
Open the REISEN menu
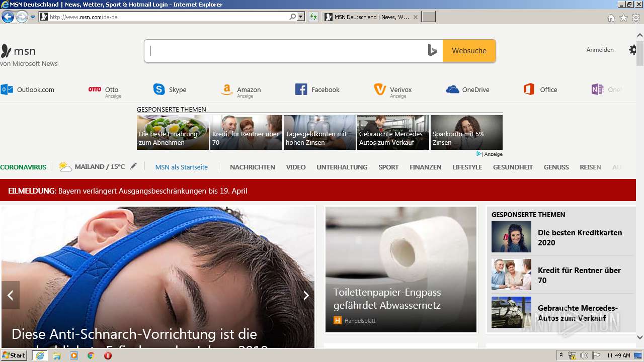tap(590, 167)
